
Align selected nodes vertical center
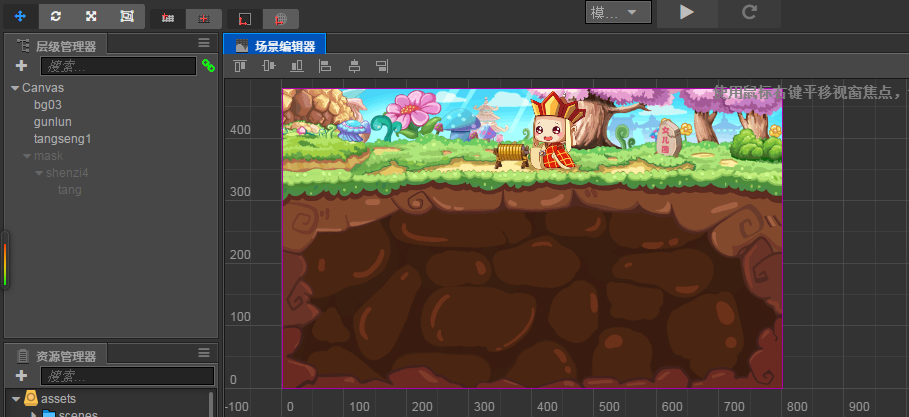click(x=268, y=66)
